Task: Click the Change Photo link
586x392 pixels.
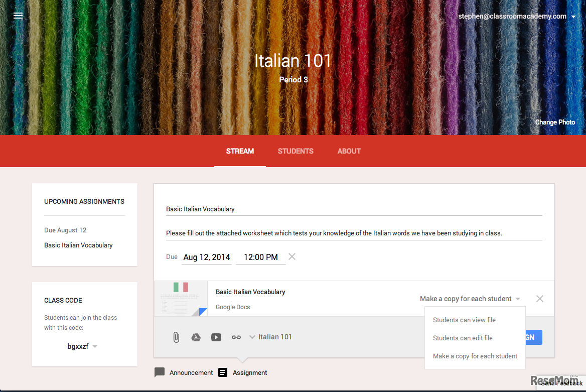Action: click(555, 122)
